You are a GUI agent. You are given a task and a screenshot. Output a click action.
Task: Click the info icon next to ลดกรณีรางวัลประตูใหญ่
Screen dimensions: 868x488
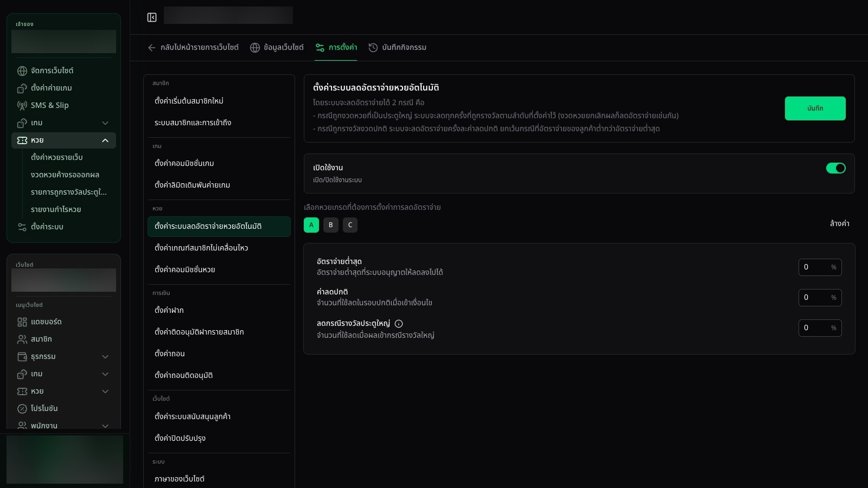coord(399,324)
